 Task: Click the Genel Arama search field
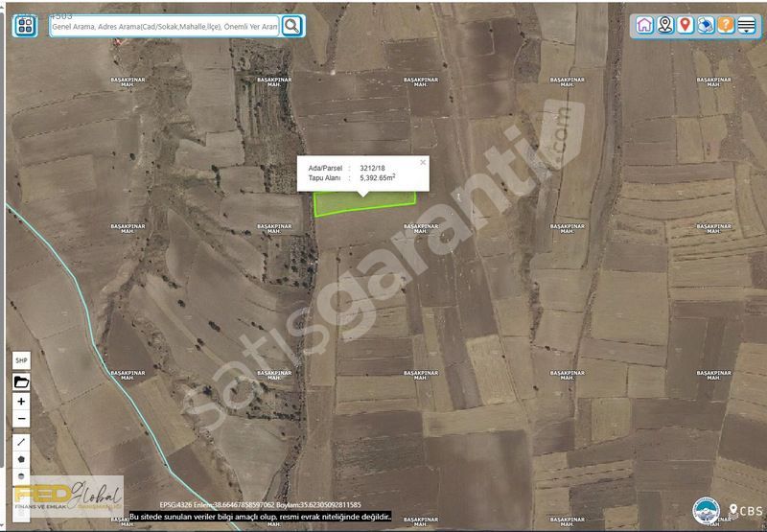[165, 27]
